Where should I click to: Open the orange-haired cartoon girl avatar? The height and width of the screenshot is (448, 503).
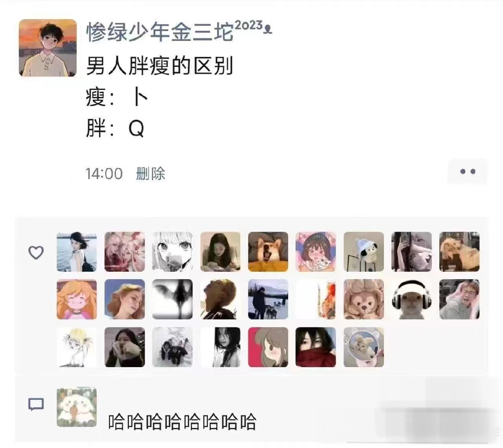(x=77, y=299)
